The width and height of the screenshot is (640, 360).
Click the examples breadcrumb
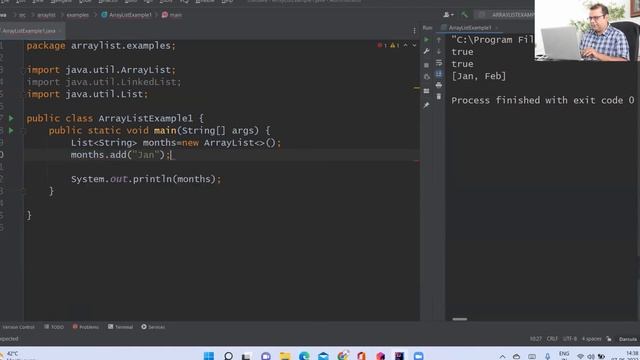point(78,15)
